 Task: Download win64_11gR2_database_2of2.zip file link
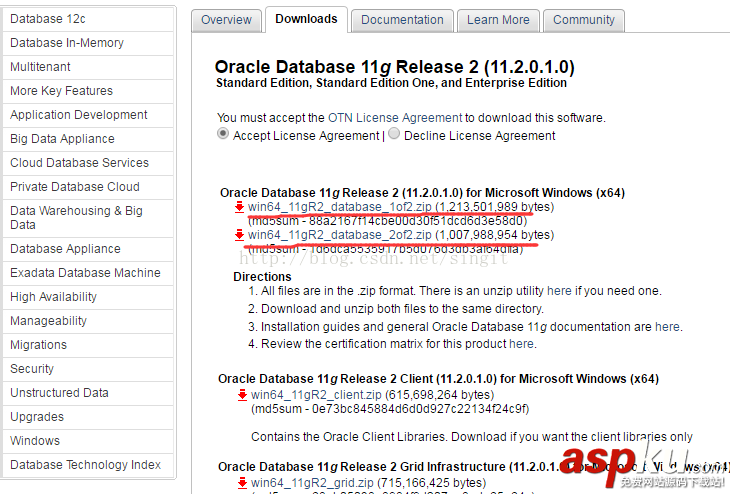[x=340, y=235]
